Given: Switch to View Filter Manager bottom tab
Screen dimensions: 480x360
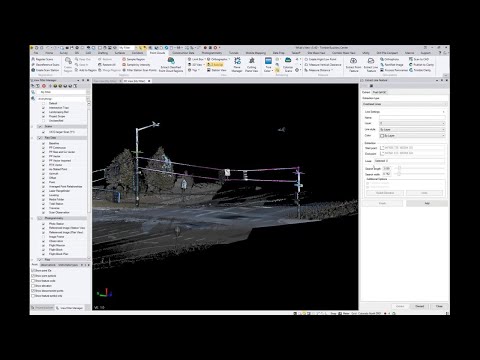Looking at the screenshot, I should pyautogui.click(x=70, y=308).
